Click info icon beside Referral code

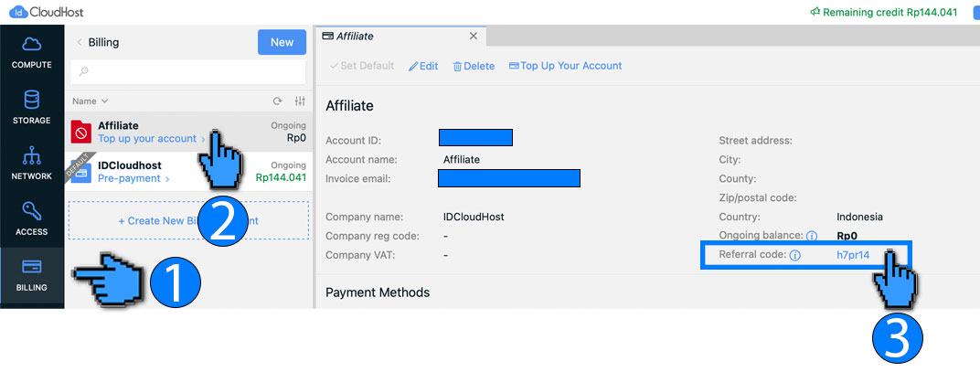click(x=794, y=255)
